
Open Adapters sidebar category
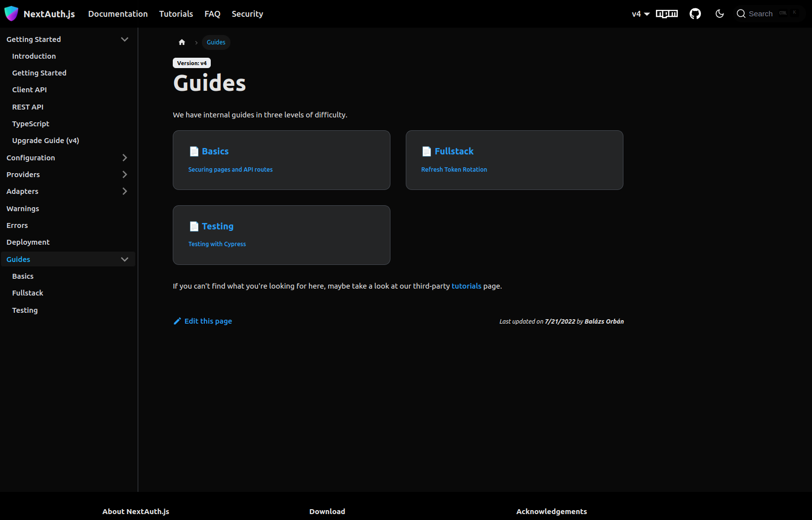coord(22,191)
